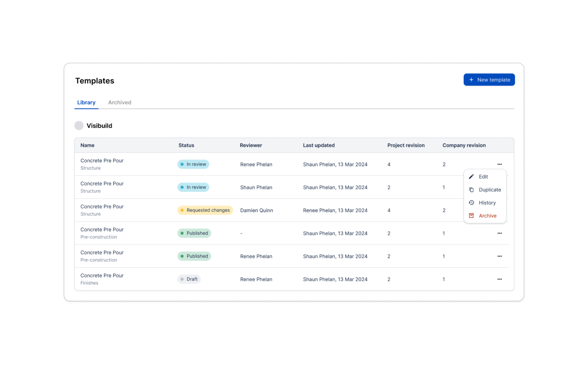The width and height of the screenshot is (588, 366).
Task: Click the Duplicate copy icon
Action: pos(471,189)
